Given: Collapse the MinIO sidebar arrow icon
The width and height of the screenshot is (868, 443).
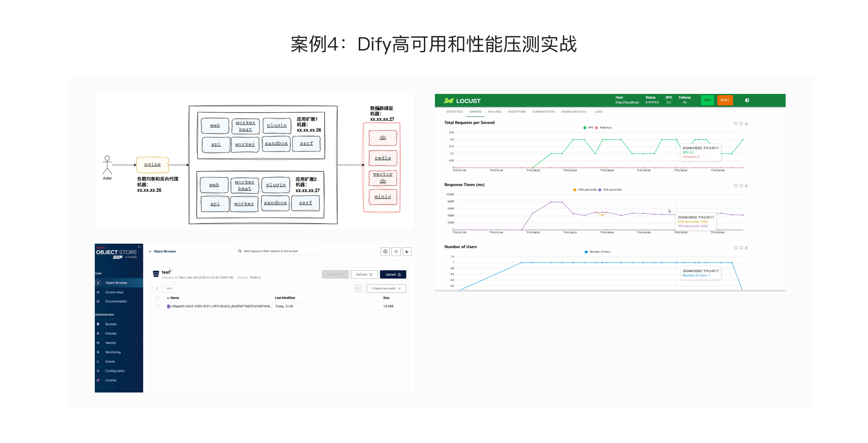Looking at the screenshot, I should [x=139, y=247].
